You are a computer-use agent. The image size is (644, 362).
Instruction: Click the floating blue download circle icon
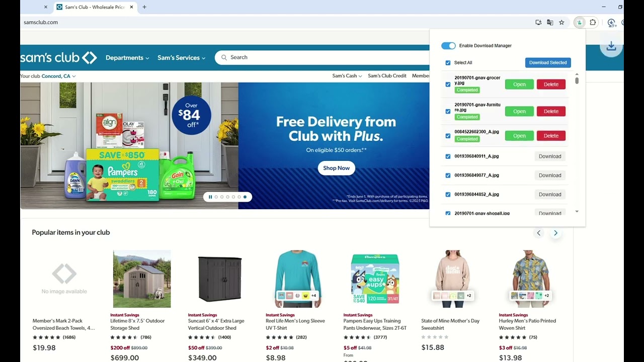pos(611,46)
